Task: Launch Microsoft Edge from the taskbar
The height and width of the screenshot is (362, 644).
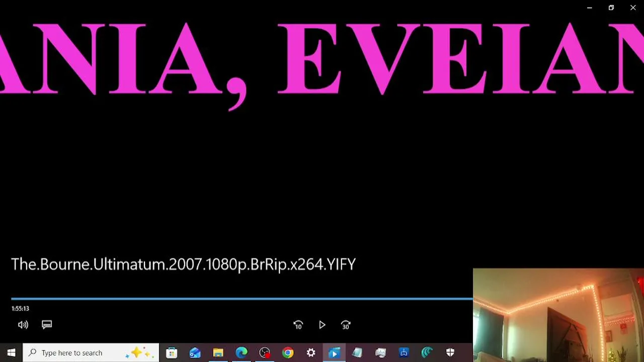Action: pyautogui.click(x=242, y=353)
